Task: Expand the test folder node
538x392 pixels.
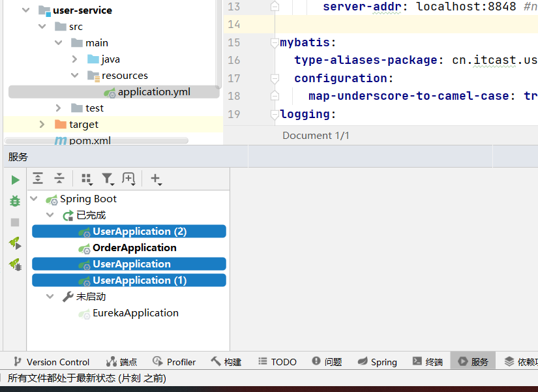Action: pyautogui.click(x=58, y=108)
